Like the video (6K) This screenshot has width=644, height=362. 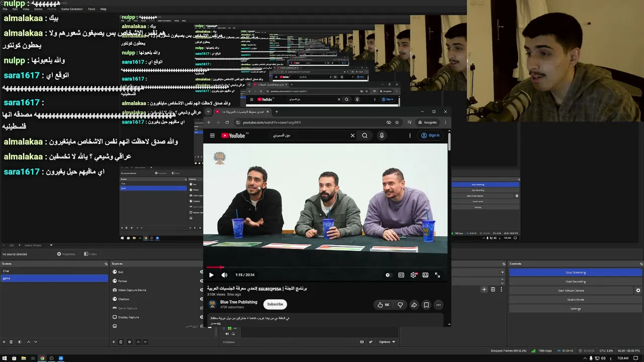pos(383,305)
